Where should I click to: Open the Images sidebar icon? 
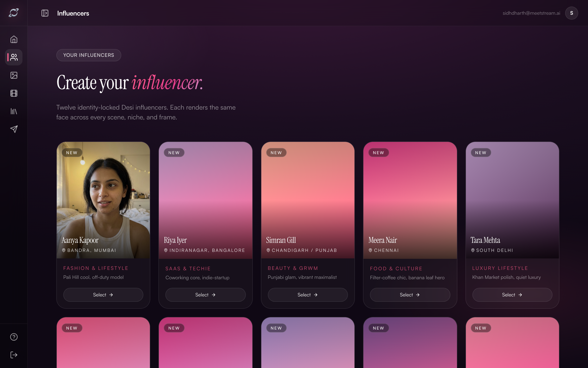pos(14,75)
